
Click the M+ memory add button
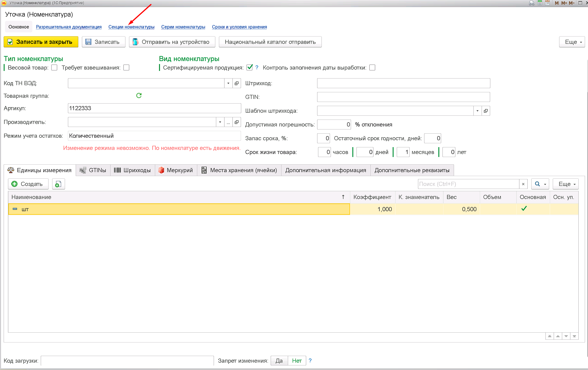click(x=564, y=3)
